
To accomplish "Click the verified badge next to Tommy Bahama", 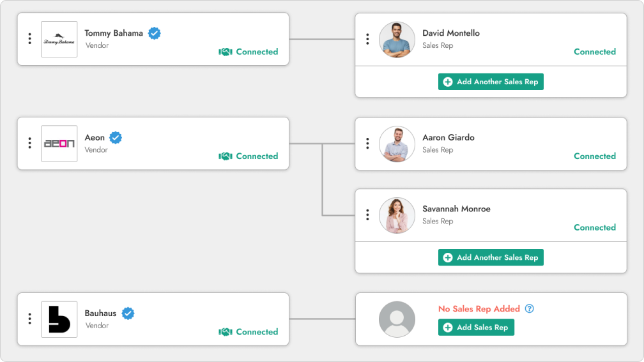I will tap(154, 33).
